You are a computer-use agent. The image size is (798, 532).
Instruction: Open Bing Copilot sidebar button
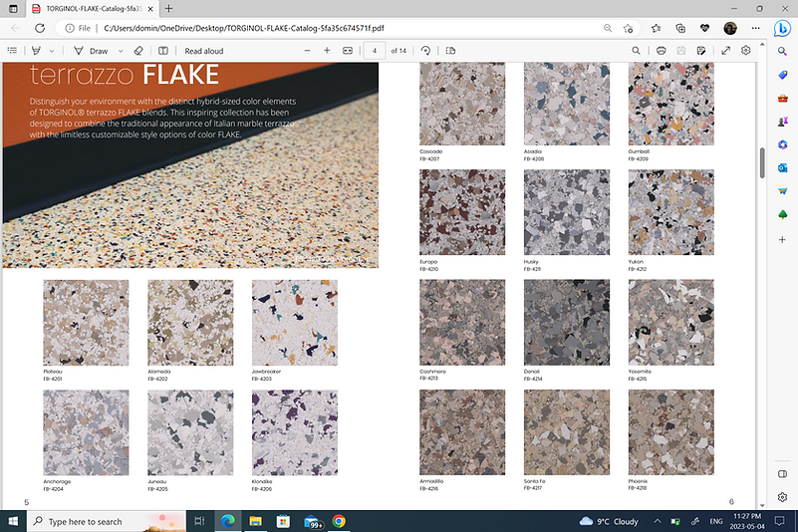[782, 29]
